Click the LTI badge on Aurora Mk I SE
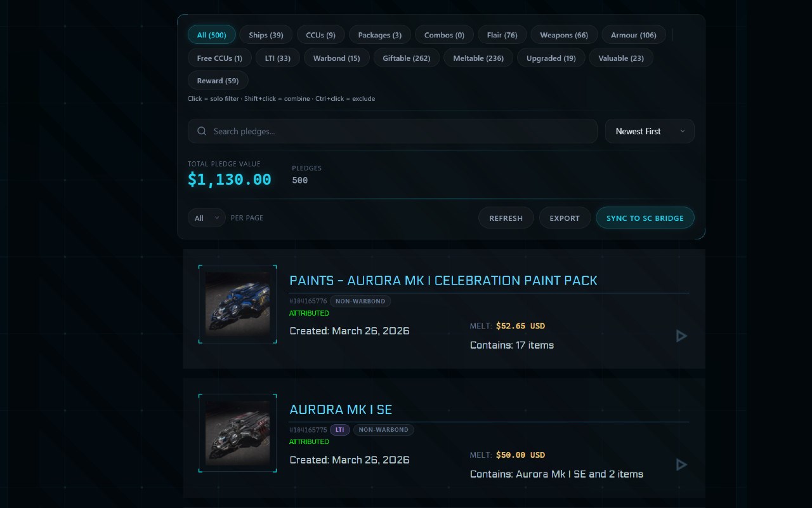This screenshot has width=812, height=508. coord(340,430)
